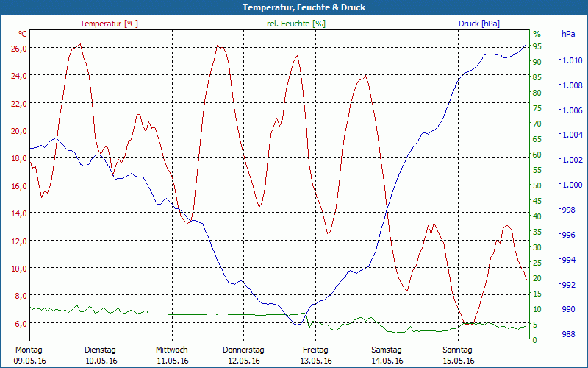Click the '26,0' temperature axis tick

tap(19, 48)
